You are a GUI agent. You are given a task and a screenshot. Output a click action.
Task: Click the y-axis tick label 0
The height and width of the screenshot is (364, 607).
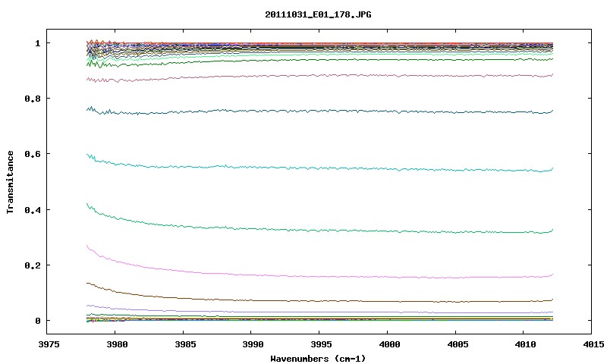point(37,321)
